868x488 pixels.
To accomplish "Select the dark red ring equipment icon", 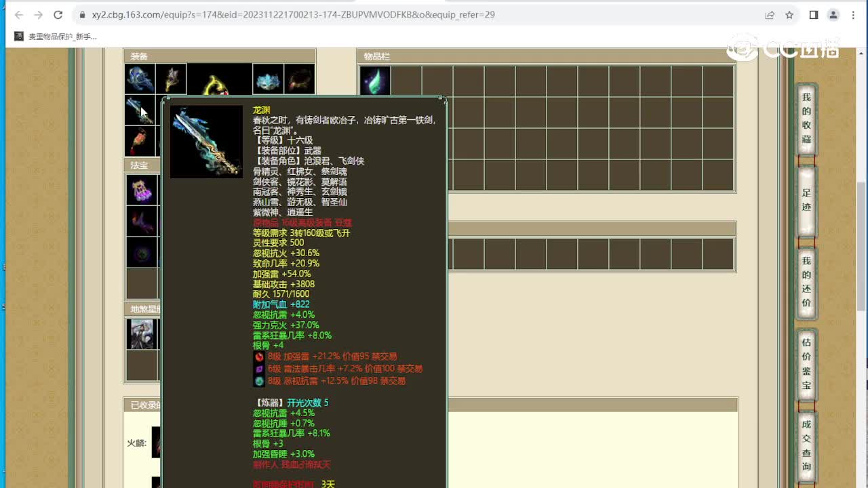I will coord(300,79).
